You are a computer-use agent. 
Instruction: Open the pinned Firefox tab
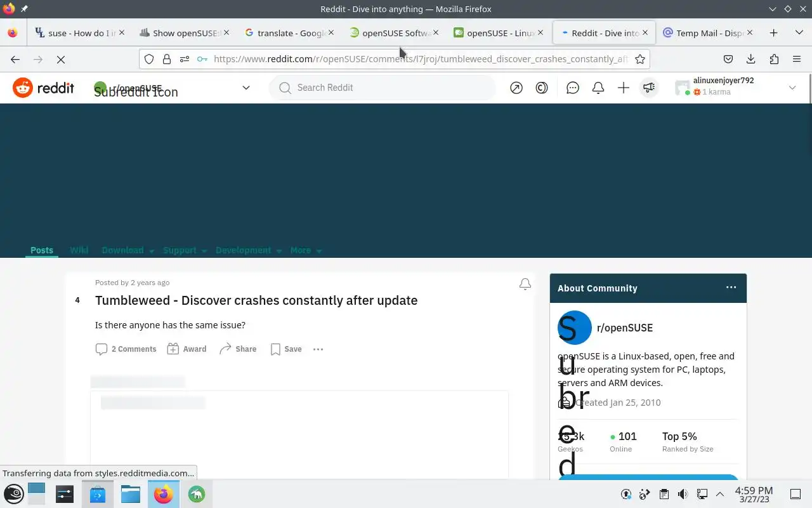pyautogui.click(x=13, y=33)
